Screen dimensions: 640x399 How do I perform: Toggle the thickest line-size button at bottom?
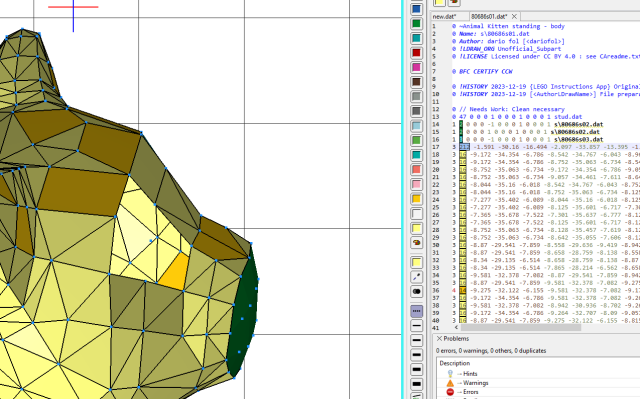(416, 384)
